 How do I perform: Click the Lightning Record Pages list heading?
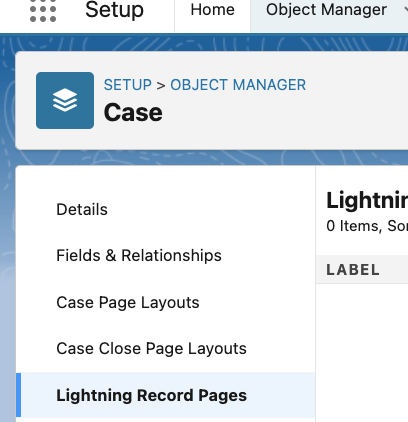pyautogui.click(x=367, y=201)
